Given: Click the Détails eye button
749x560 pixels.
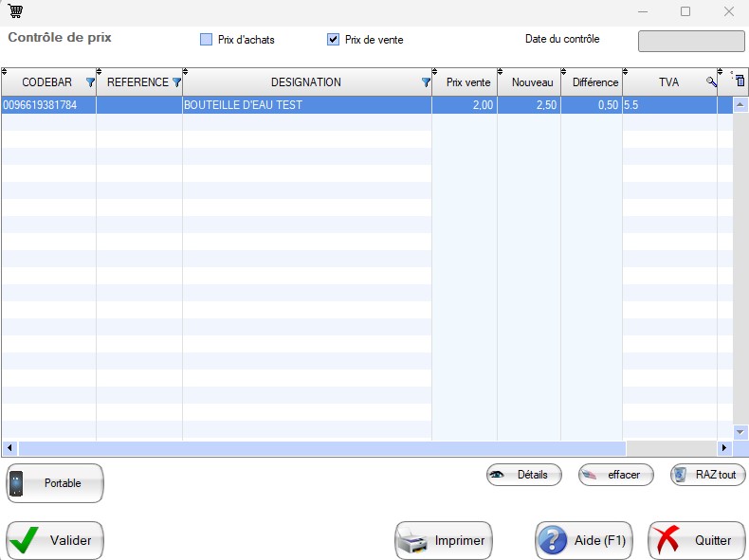Looking at the screenshot, I should point(523,475).
